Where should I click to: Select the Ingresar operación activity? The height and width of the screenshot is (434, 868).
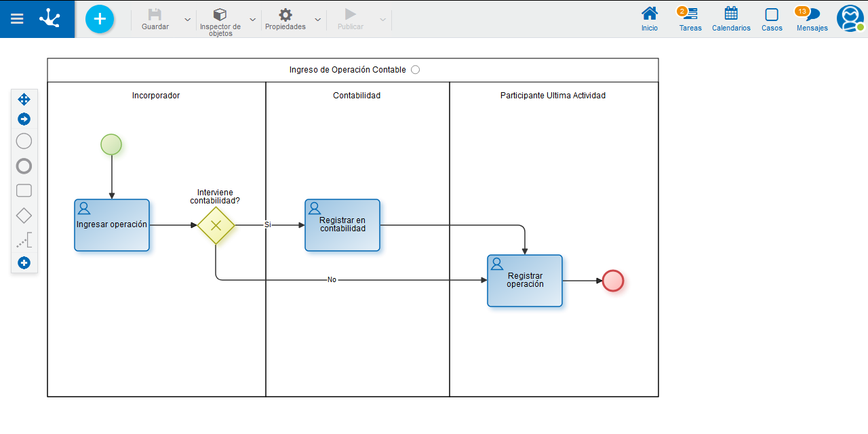point(112,225)
